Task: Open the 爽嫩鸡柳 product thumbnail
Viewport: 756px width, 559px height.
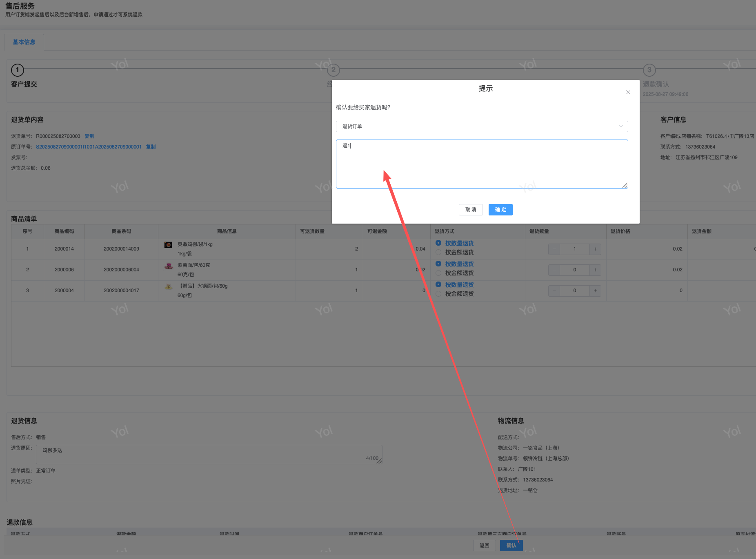Action: [168, 245]
